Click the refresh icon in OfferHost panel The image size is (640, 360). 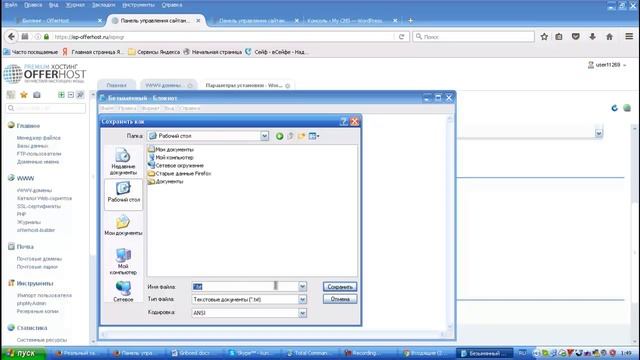click(x=614, y=108)
